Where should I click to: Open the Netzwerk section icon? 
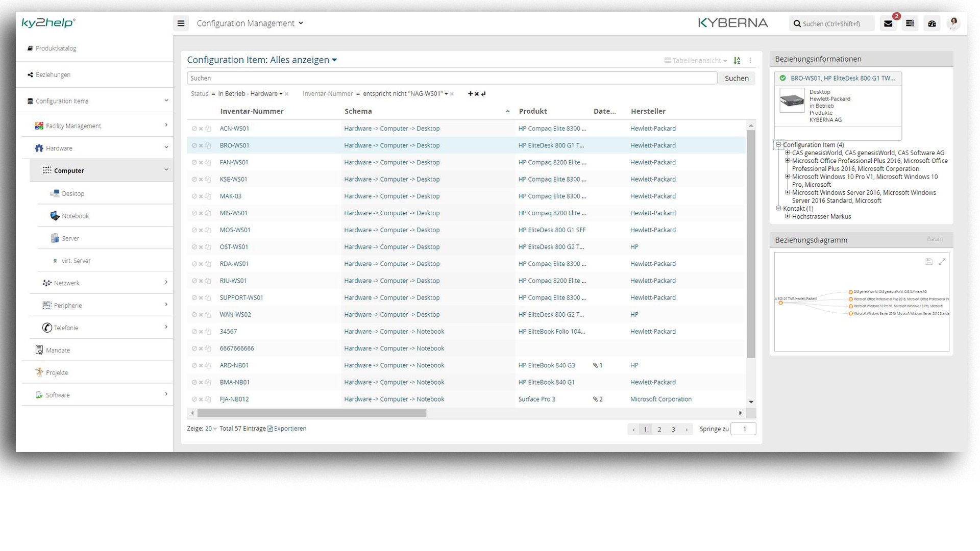click(47, 283)
